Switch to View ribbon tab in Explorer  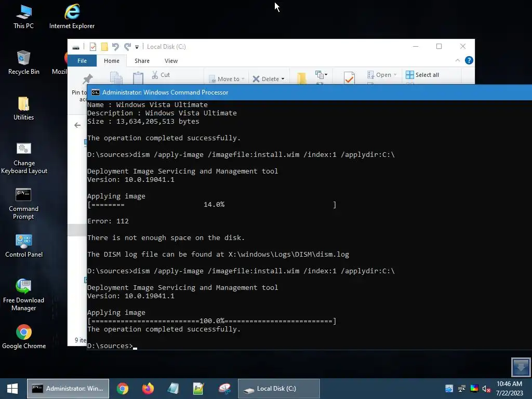(171, 61)
